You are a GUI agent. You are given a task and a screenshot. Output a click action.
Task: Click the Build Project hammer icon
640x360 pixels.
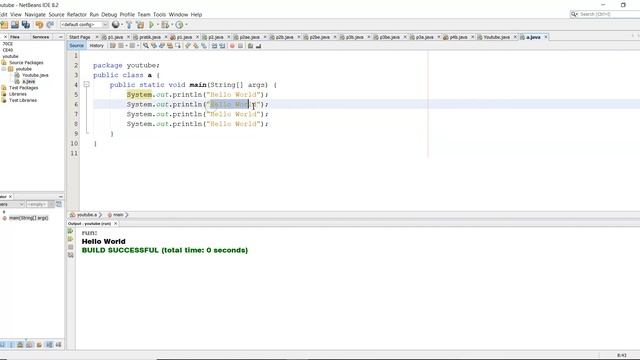pos(129,25)
